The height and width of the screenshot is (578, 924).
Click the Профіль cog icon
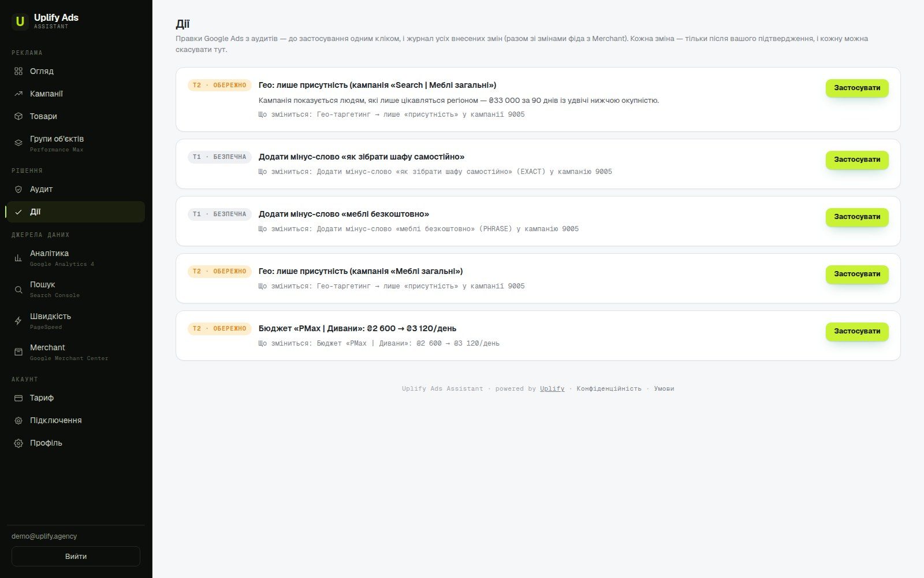18,443
